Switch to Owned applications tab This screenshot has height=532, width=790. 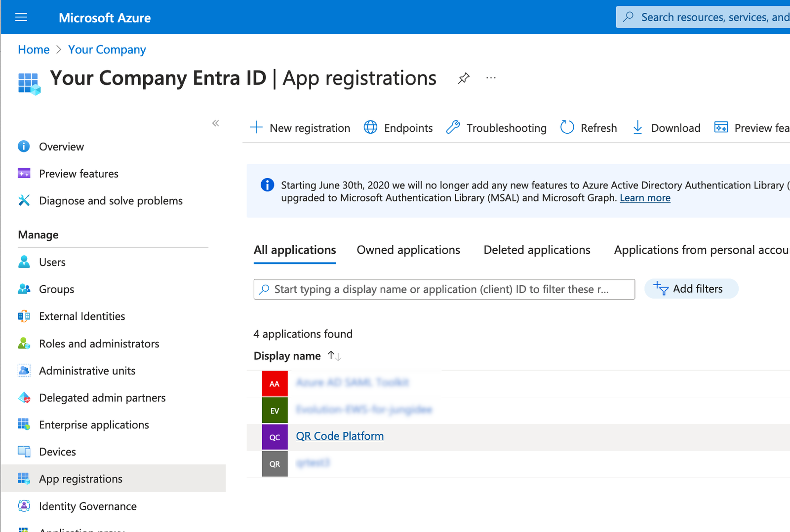pyautogui.click(x=408, y=250)
